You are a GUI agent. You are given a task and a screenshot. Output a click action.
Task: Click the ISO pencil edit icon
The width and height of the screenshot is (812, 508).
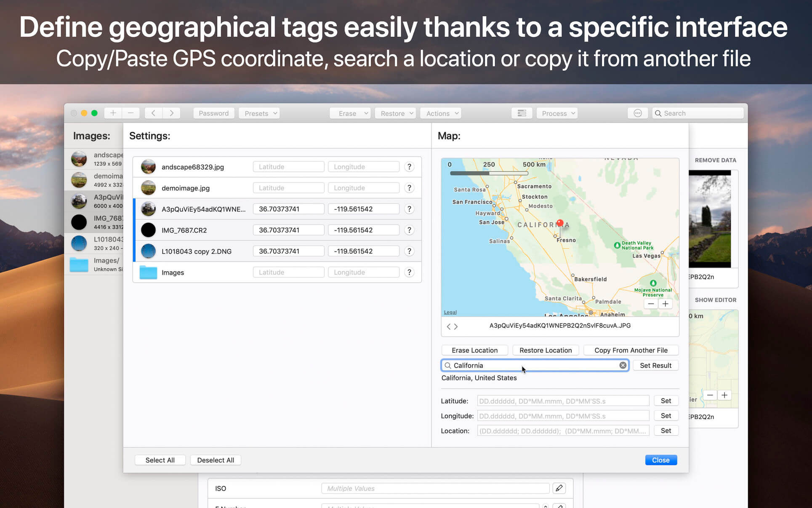click(x=559, y=488)
